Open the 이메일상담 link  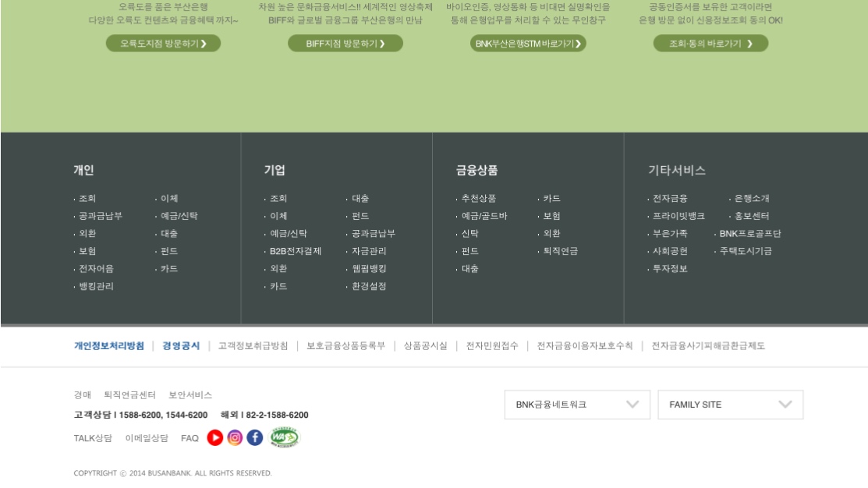click(x=147, y=438)
